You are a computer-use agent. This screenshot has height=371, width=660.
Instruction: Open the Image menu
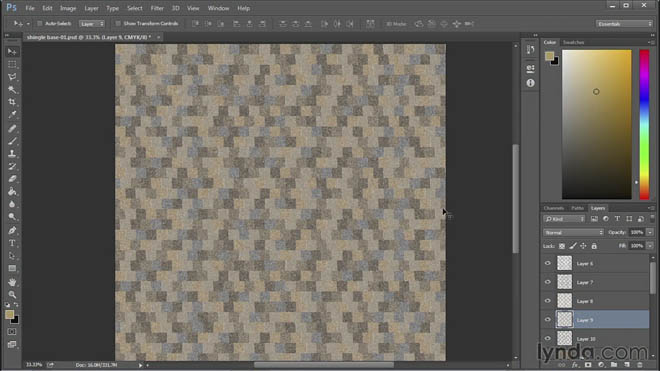(68, 8)
